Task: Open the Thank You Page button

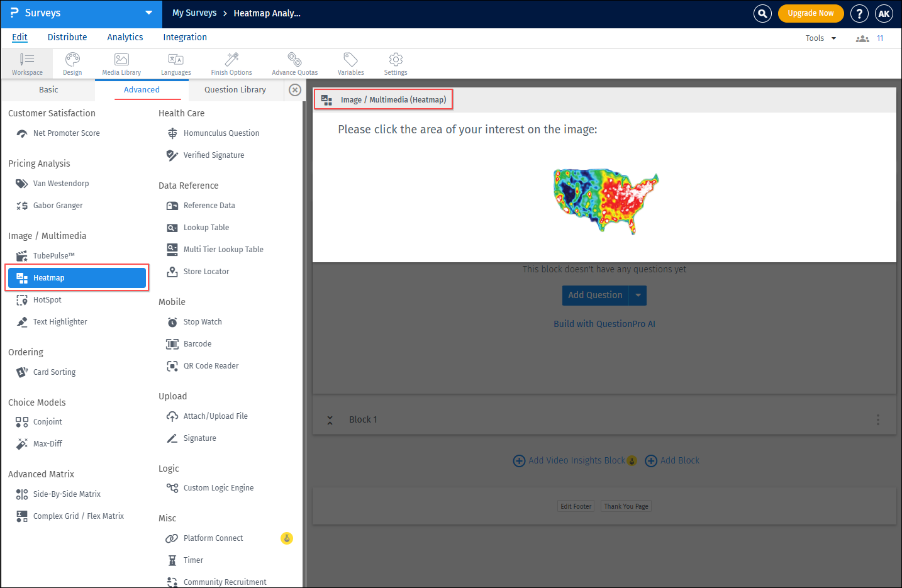Action: point(626,506)
